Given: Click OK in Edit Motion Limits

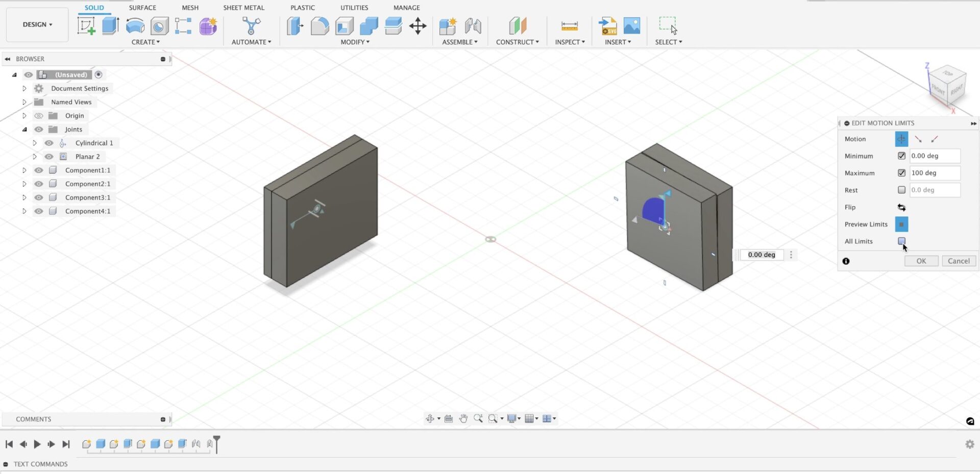Looking at the screenshot, I should 921,261.
